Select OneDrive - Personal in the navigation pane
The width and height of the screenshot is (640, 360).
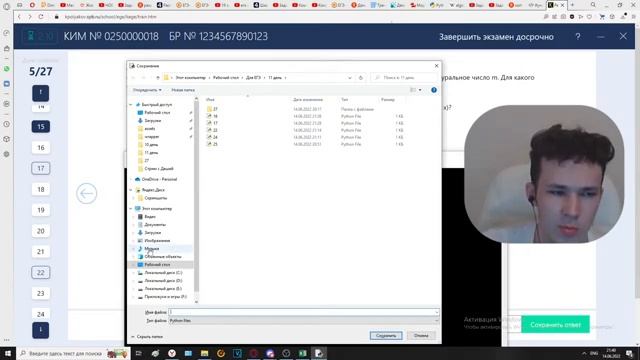point(159,179)
